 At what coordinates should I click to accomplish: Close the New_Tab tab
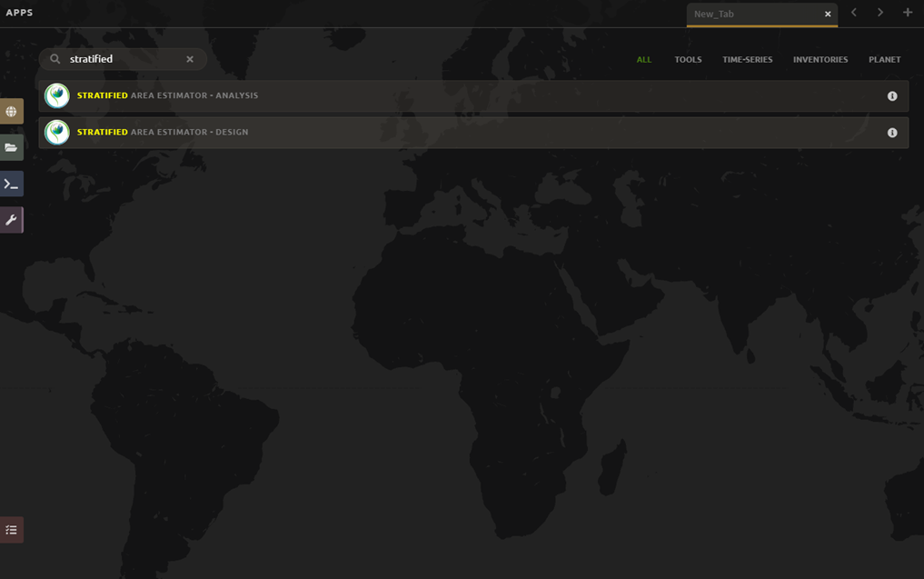click(x=828, y=15)
